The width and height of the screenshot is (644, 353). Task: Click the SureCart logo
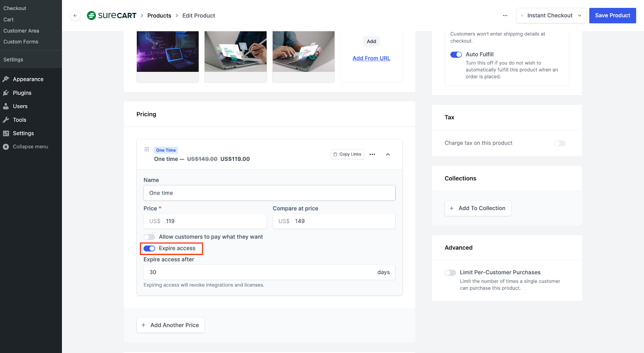[111, 16]
